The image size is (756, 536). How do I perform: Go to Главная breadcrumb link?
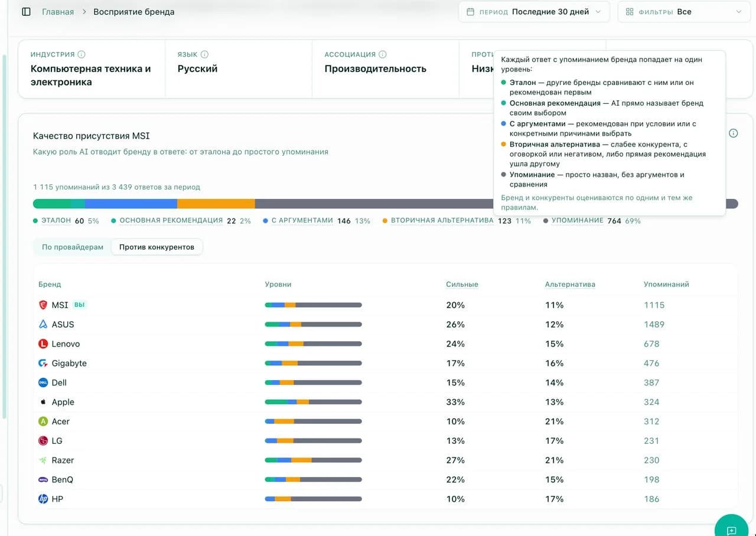tap(58, 12)
